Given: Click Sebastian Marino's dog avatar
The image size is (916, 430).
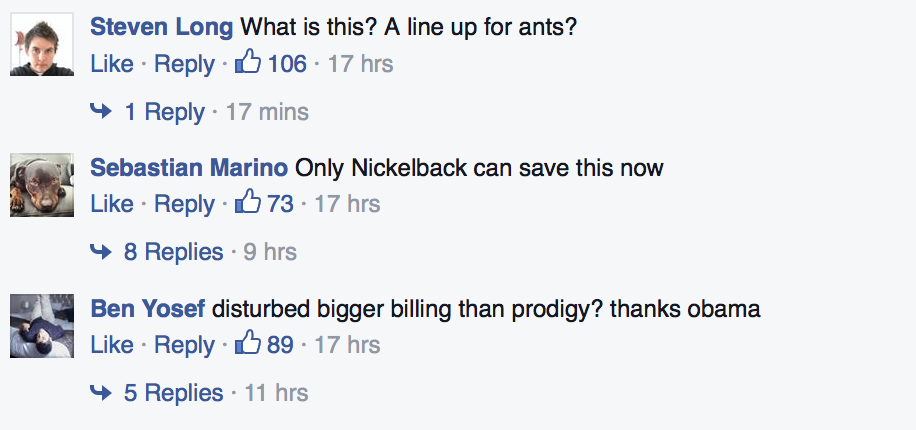Looking at the screenshot, I should coord(42,185).
